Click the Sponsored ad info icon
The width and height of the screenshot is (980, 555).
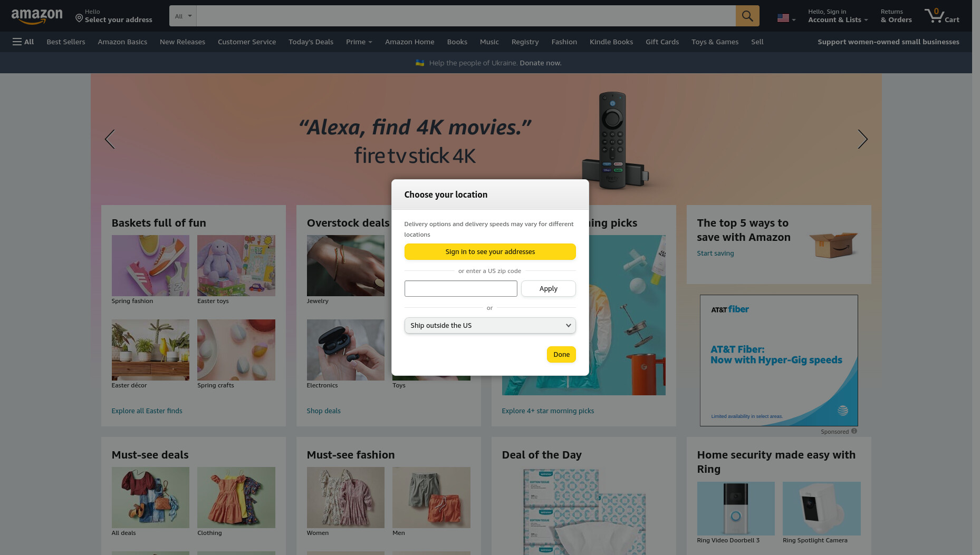(854, 431)
